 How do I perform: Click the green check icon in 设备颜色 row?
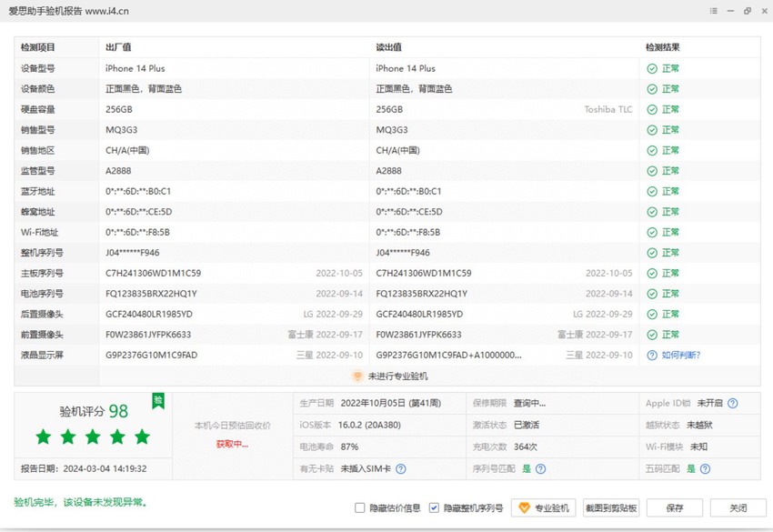click(652, 89)
